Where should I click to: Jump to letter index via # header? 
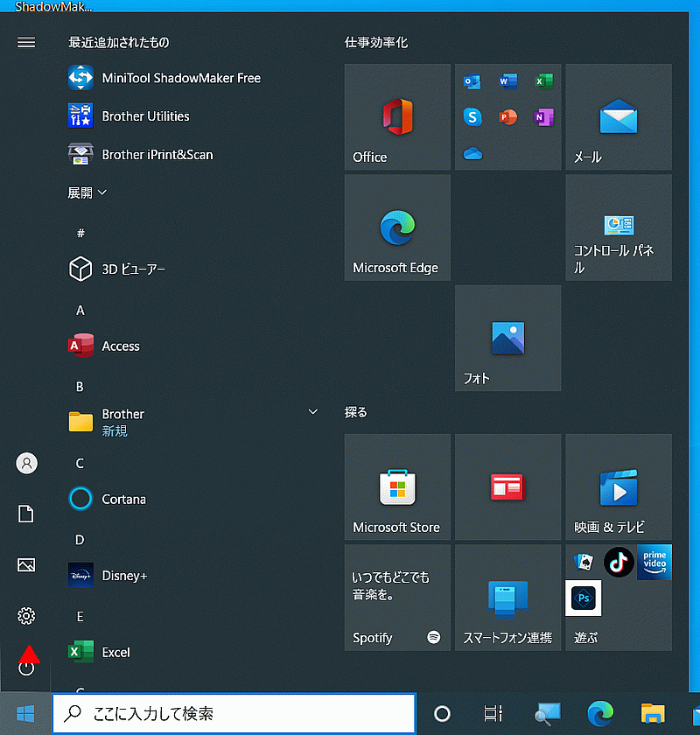pos(80,233)
